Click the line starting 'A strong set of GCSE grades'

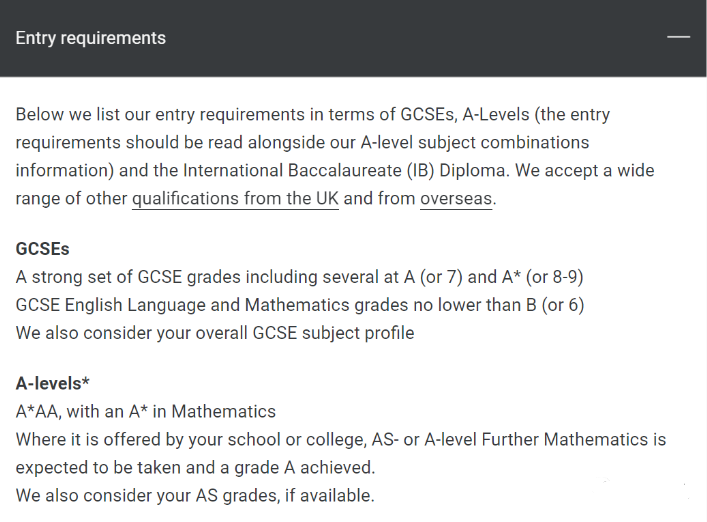point(299,277)
